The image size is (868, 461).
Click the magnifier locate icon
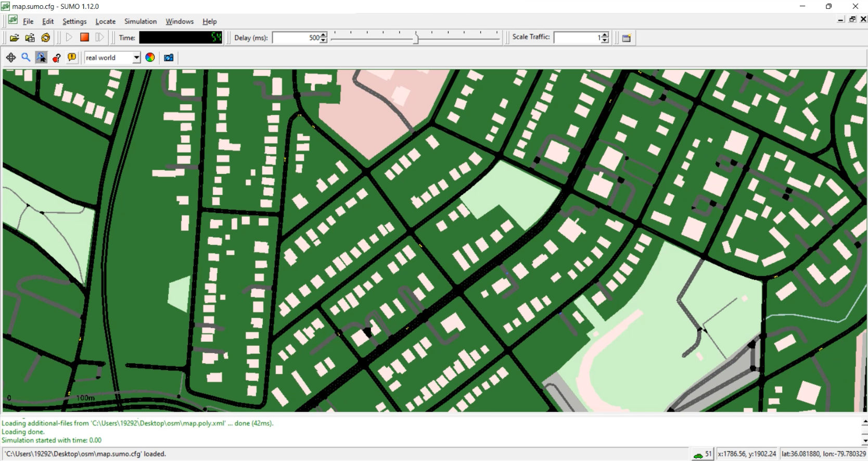coord(25,57)
